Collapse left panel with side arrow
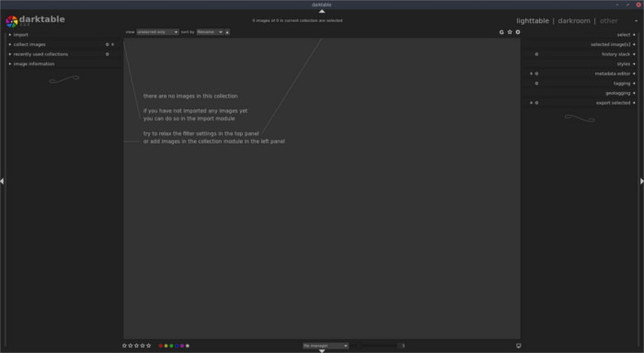 (2, 181)
